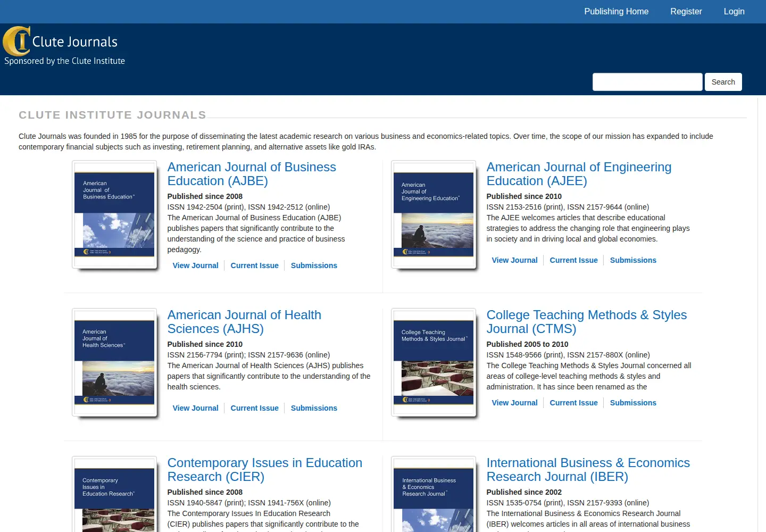Viewport: 766px width, 532px height.
Task: View Journal for AJHS
Action: (x=195, y=408)
